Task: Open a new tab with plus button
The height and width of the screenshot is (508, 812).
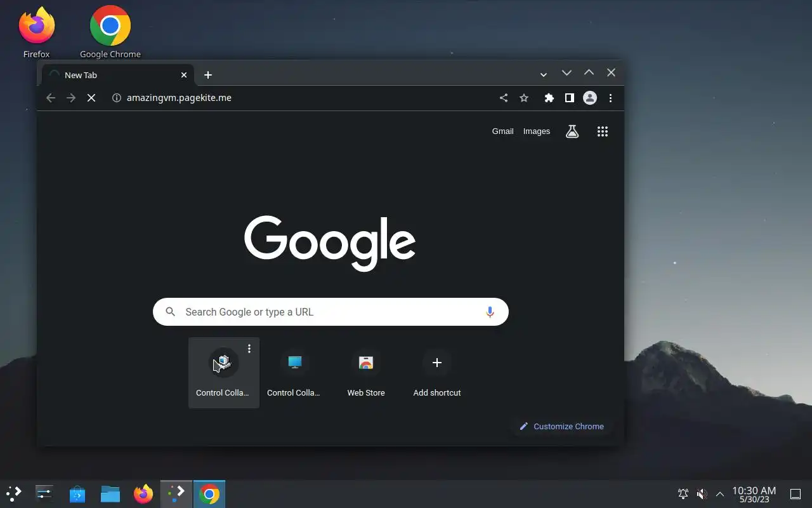Action: pos(208,75)
